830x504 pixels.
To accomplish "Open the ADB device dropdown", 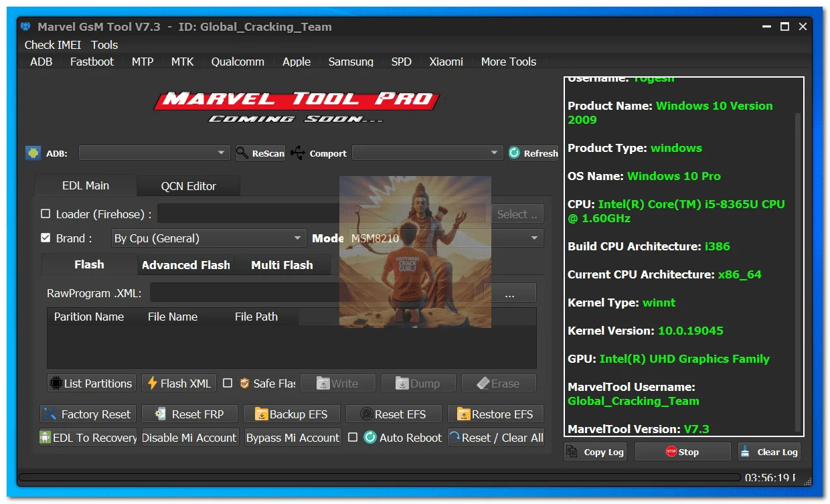I will [x=154, y=153].
